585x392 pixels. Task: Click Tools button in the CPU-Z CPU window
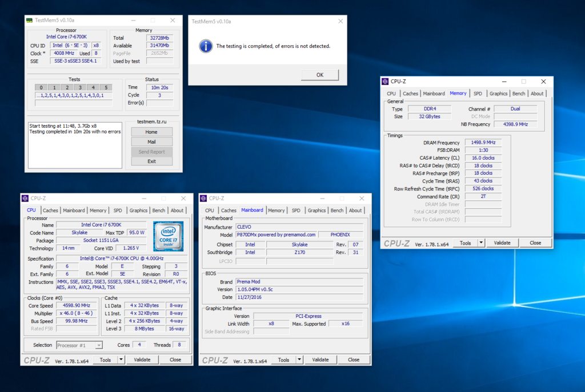pyautogui.click(x=105, y=360)
